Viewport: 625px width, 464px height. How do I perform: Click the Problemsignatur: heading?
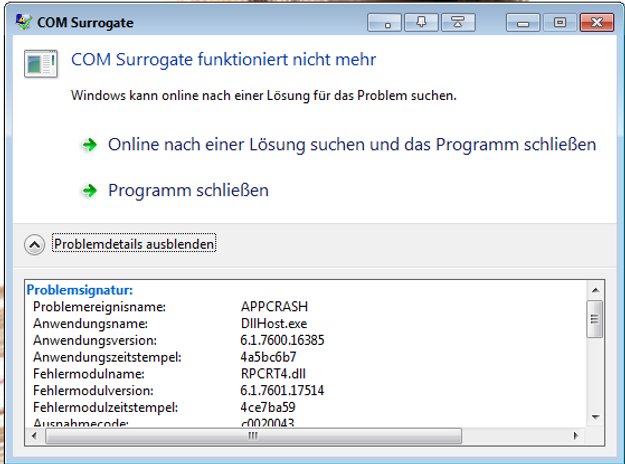point(80,290)
